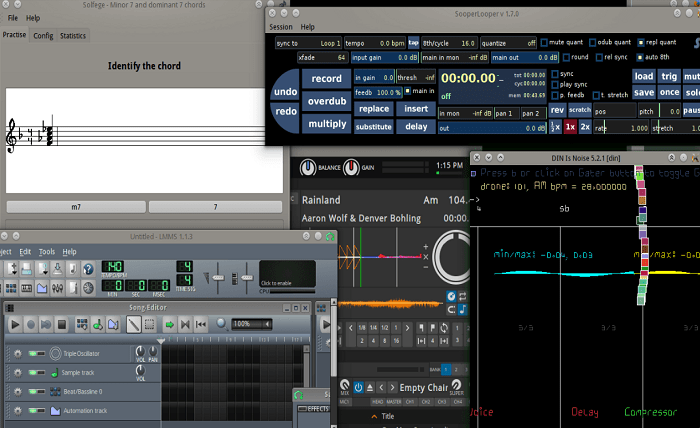
Task: Click the LMMS tempo 140 display
Action: (112, 266)
